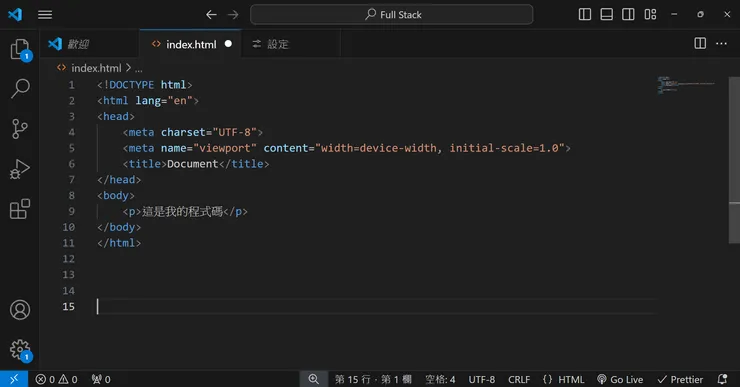
Task: Switch to the index.html tab
Action: pyautogui.click(x=191, y=44)
